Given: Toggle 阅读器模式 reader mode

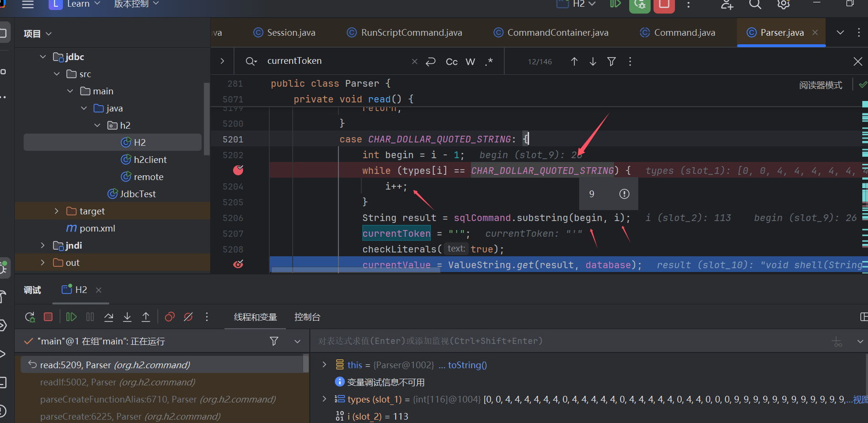Looking at the screenshot, I should (821, 85).
